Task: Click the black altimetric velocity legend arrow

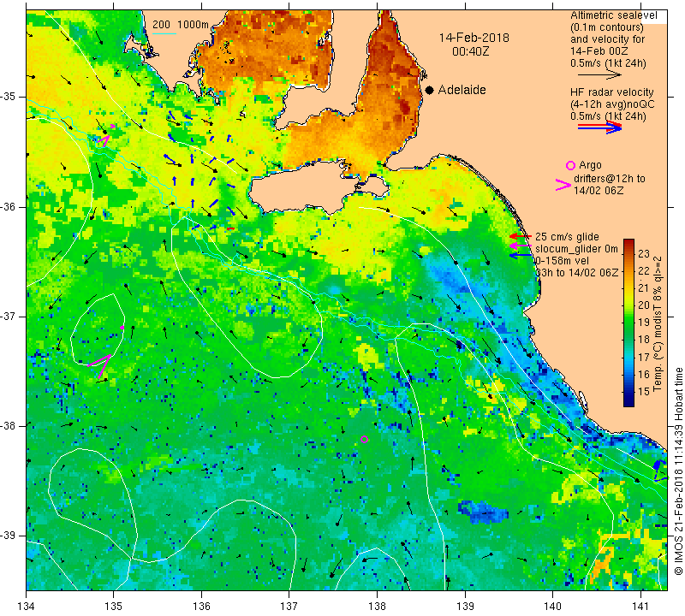Action: click(599, 75)
